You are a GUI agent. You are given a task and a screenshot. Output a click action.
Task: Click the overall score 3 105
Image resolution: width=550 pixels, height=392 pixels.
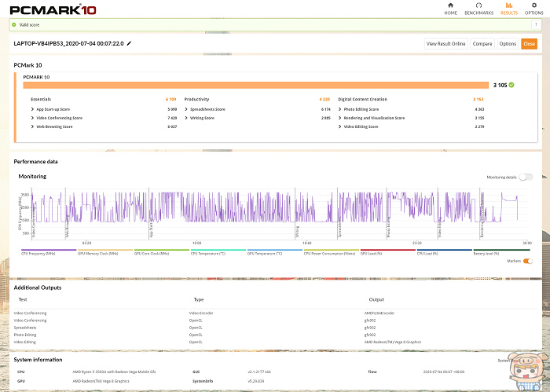[x=500, y=85]
